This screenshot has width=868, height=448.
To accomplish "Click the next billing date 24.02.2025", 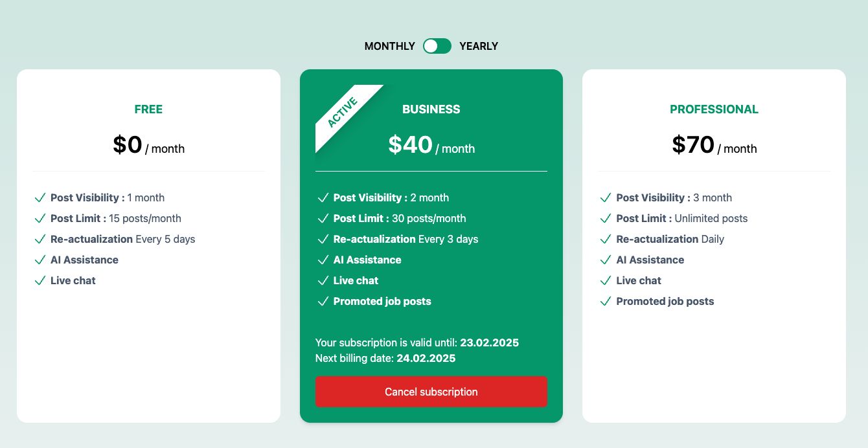I will [x=426, y=358].
